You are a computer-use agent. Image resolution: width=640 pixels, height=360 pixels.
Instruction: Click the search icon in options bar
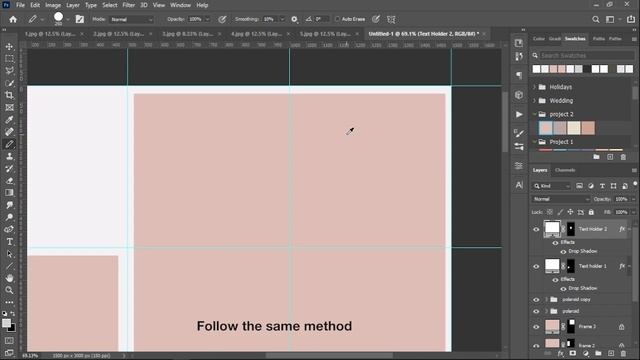coord(596,19)
